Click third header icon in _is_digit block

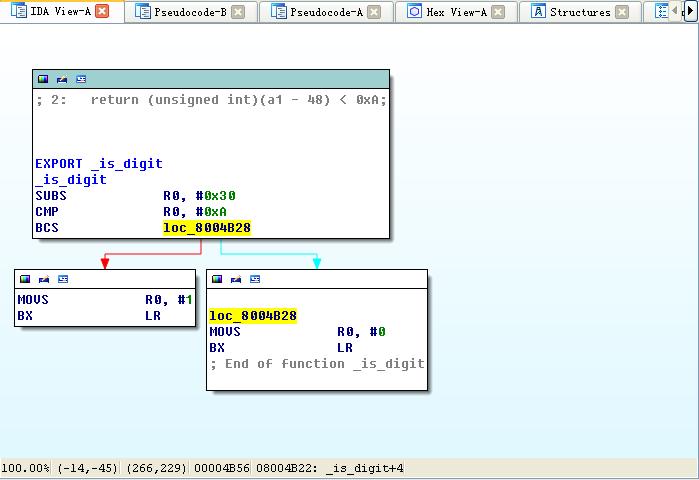81,79
